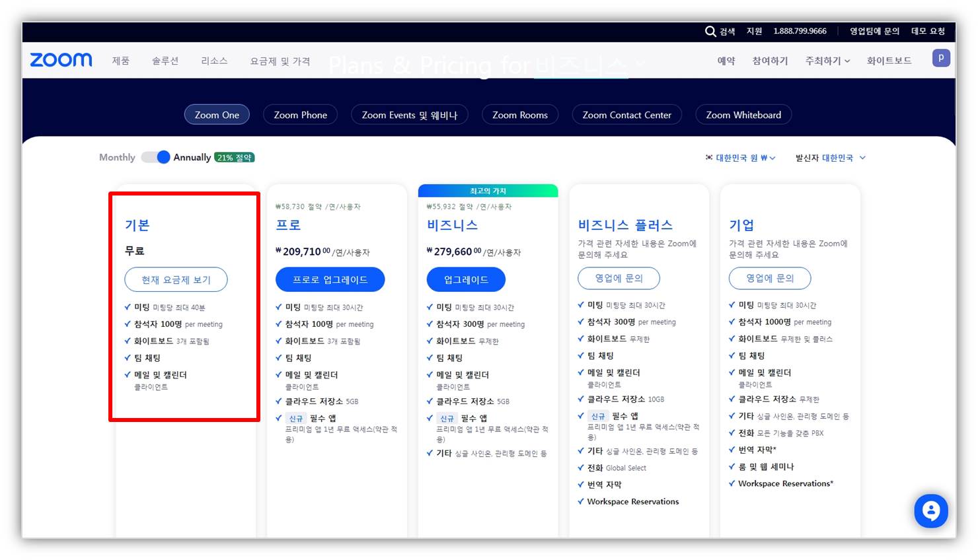Screen dimensions: 978x560
Task: Click the 21% 절약 badge
Action: point(235,157)
